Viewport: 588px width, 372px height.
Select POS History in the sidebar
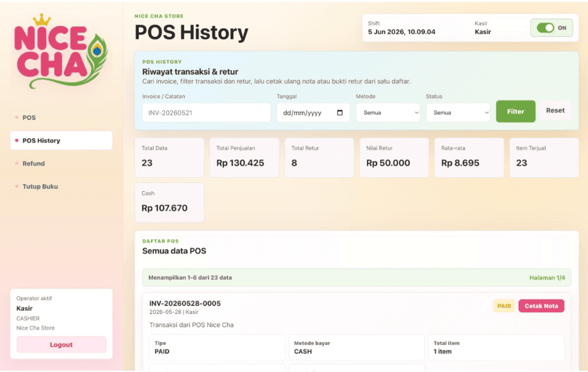(61, 141)
